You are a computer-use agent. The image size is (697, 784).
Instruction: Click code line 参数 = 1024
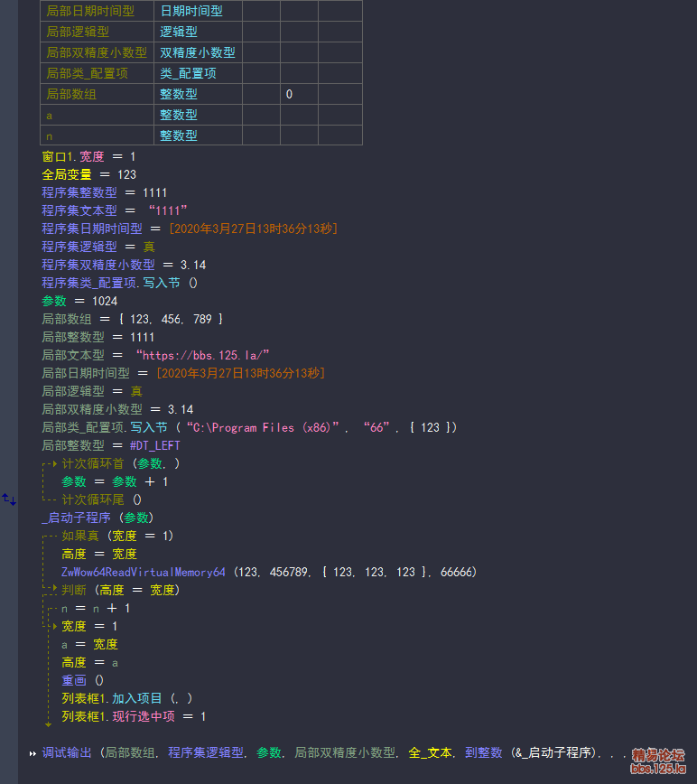(x=80, y=301)
